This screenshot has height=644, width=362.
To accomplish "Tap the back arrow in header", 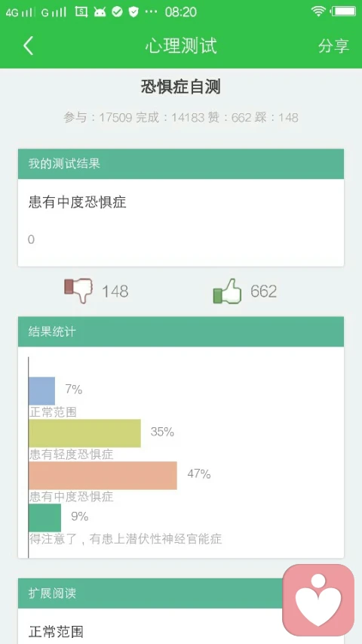I will tap(28, 45).
